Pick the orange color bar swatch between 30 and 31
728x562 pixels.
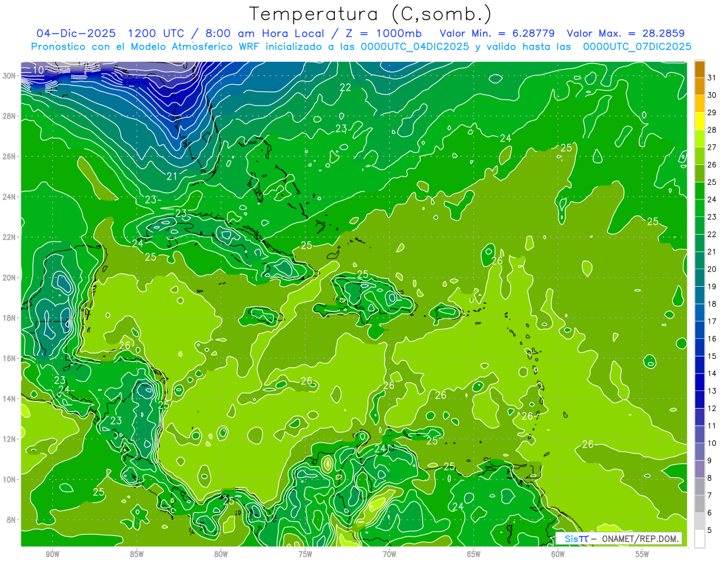click(x=699, y=85)
